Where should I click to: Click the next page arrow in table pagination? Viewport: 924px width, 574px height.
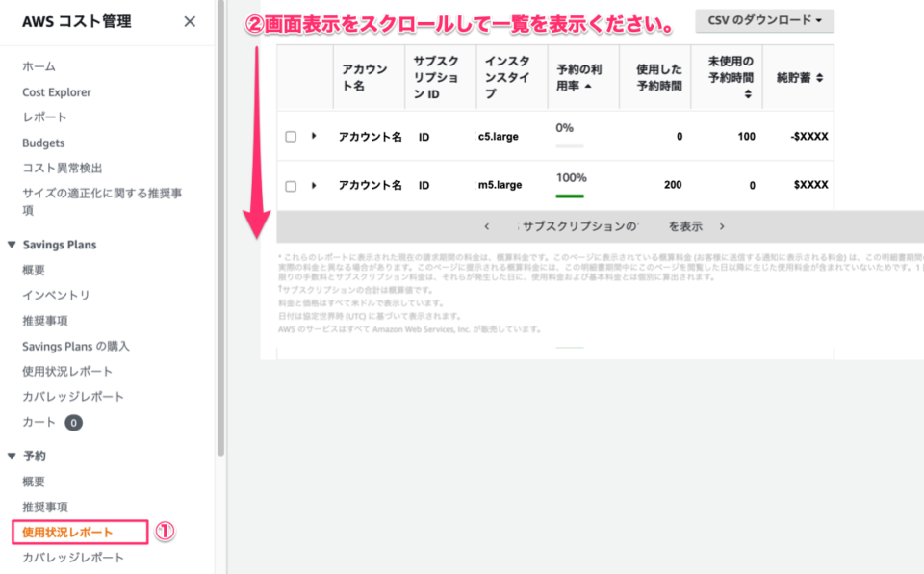(722, 226)
